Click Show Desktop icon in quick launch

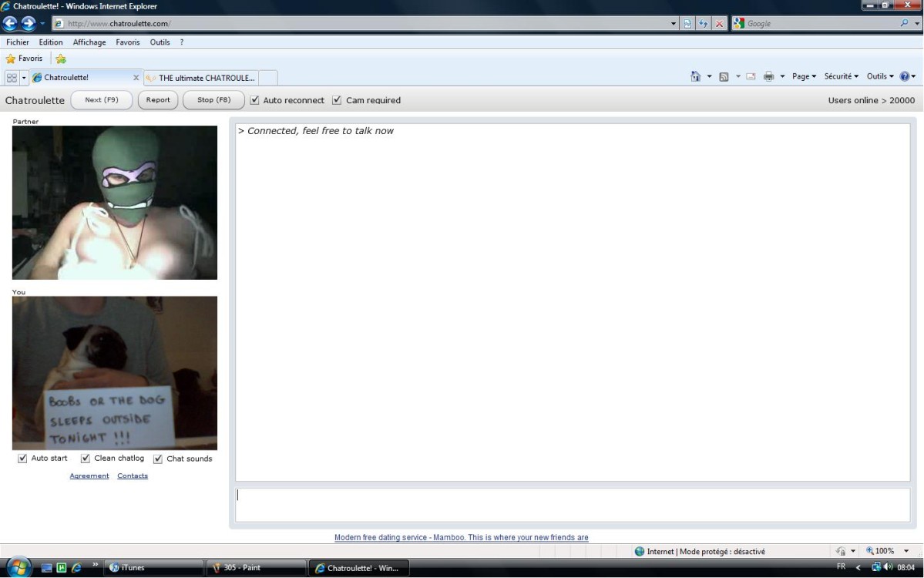(x=46, y=568)
